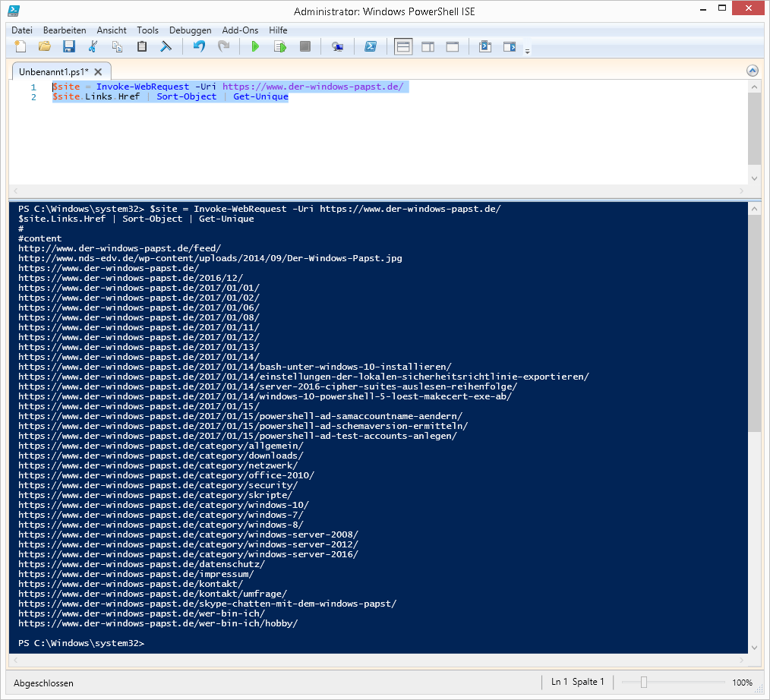Start PowerShell.exe via the blue toolbar icon
The width and height of the screenshot is (770, 700).
click(x=371, y=46)
